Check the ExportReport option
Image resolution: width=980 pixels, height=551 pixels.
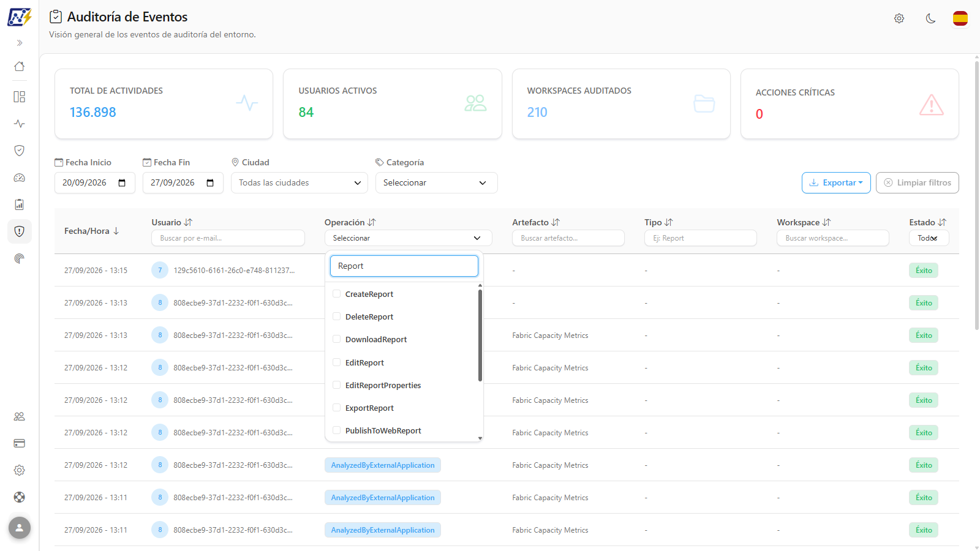pyautogui.click(x=336, y=408)
